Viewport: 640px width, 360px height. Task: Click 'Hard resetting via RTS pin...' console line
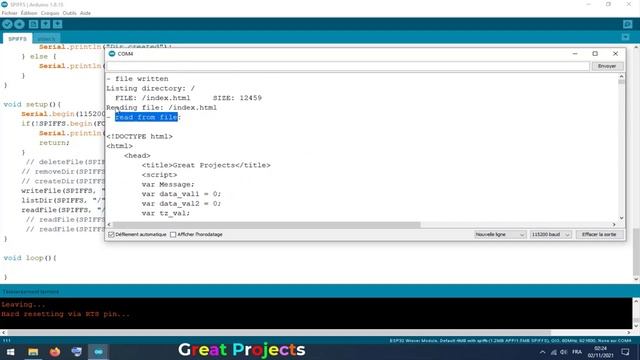coord(66,314)
